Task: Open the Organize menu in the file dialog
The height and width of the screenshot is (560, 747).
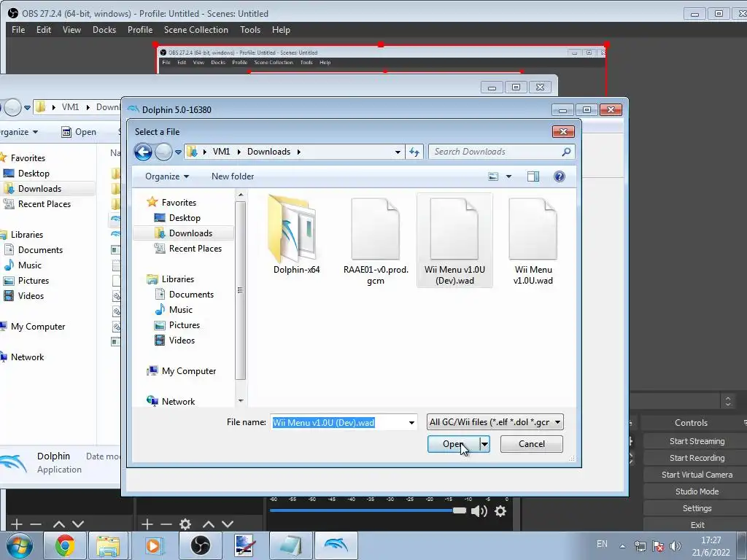Action: 167,176
